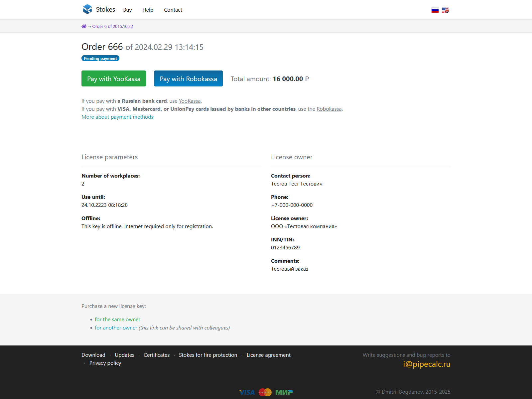Click the Pending payment status badge
The width and height of the screenshot is (532, 399).
coord(100,59)
